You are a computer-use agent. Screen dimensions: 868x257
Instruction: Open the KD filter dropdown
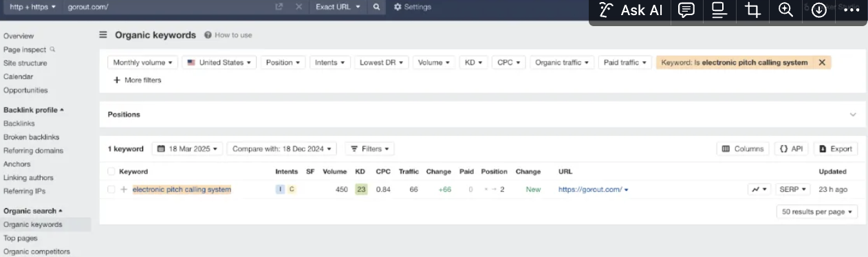[x=473, y=63]
